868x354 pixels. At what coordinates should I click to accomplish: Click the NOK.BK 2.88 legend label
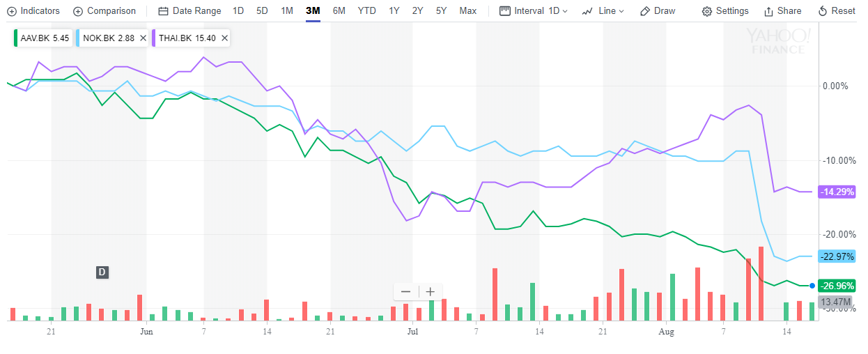[108, 38]
